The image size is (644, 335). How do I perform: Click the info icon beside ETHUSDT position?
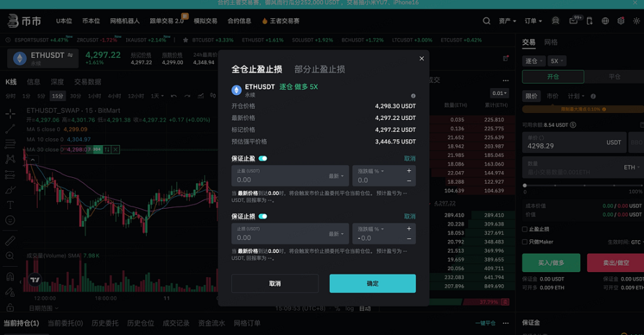click(413, 96)
